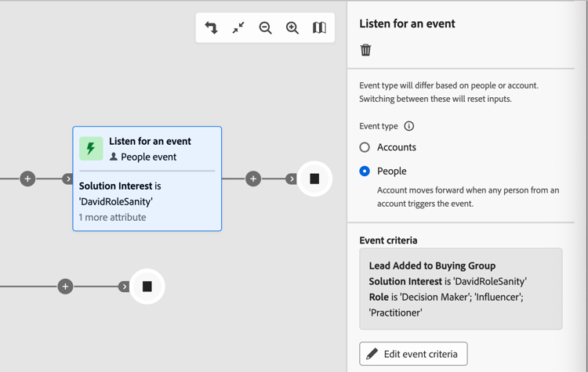Click chevron arrow entering the event node
588x372 pixels.
coord(68,179)
